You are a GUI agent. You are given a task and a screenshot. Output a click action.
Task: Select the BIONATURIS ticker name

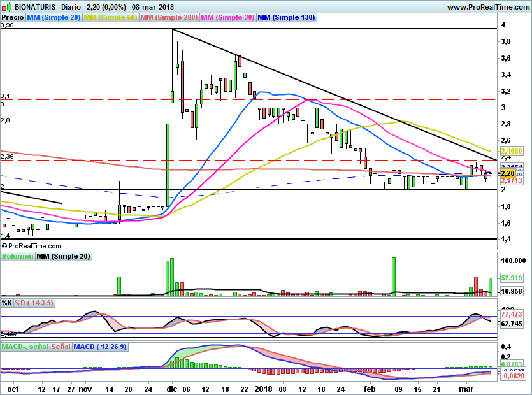pyautogui.click(x=35, y=7)
